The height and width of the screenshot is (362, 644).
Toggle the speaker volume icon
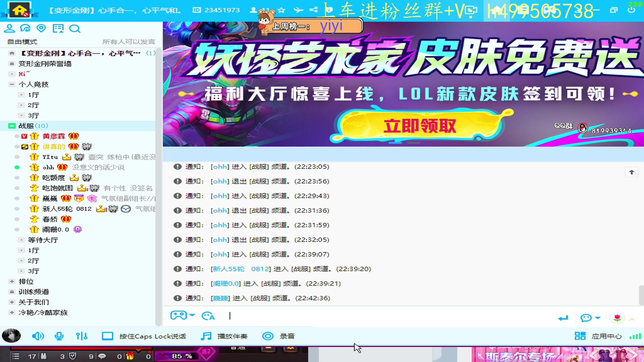click(38, 336)
